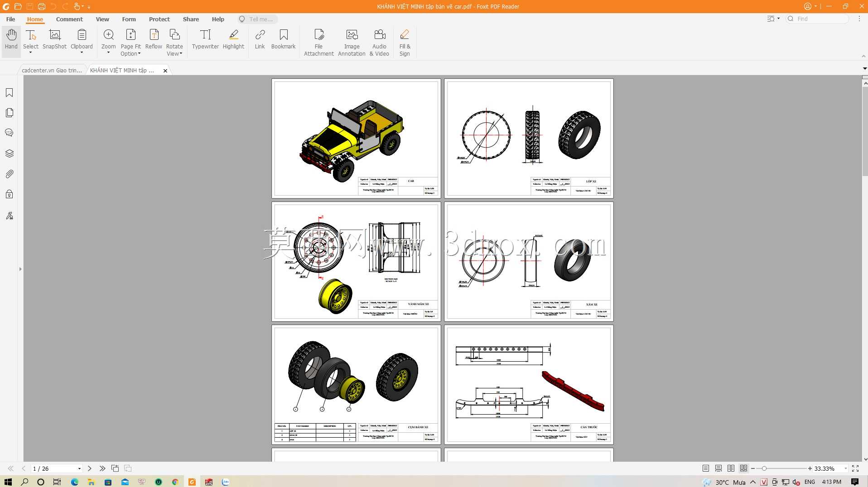Click the Tell me search box
This screenshot has height=487, width=868.
point(257,19)
